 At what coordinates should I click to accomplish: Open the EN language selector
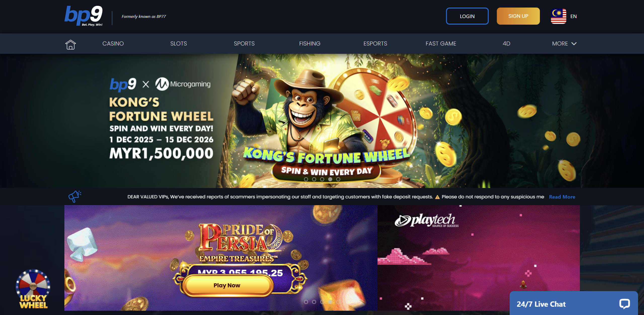pos(574,16)
